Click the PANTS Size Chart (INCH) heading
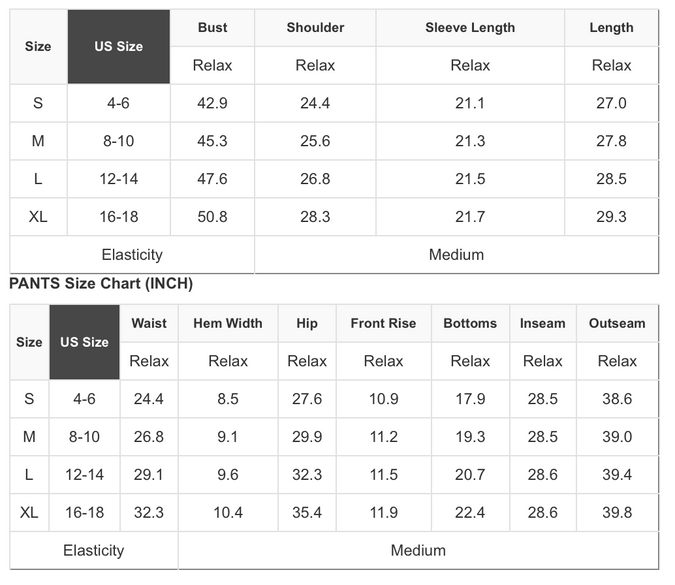 click(x=101, y=284)
